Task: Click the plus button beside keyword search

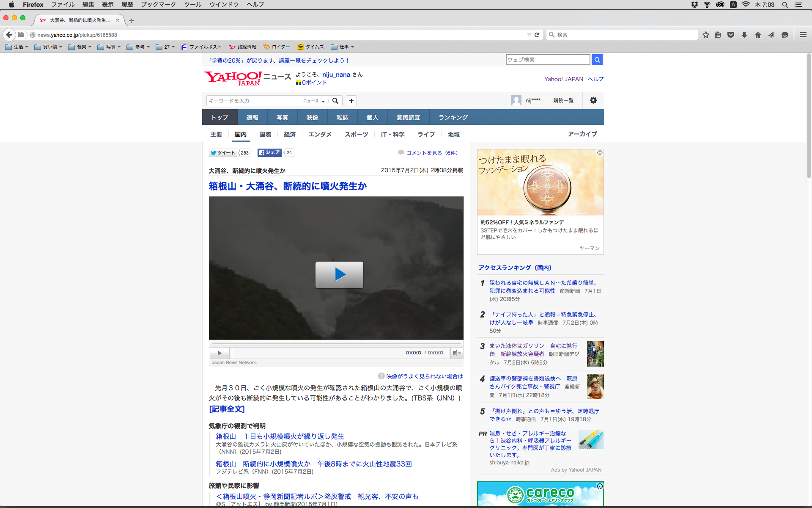Action: pos(351,101)
